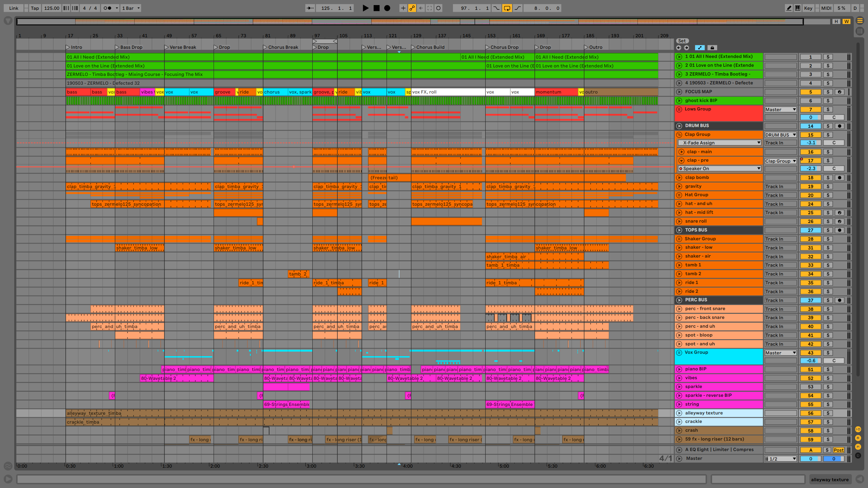Click the Tap tempo button

coord(35,8)
